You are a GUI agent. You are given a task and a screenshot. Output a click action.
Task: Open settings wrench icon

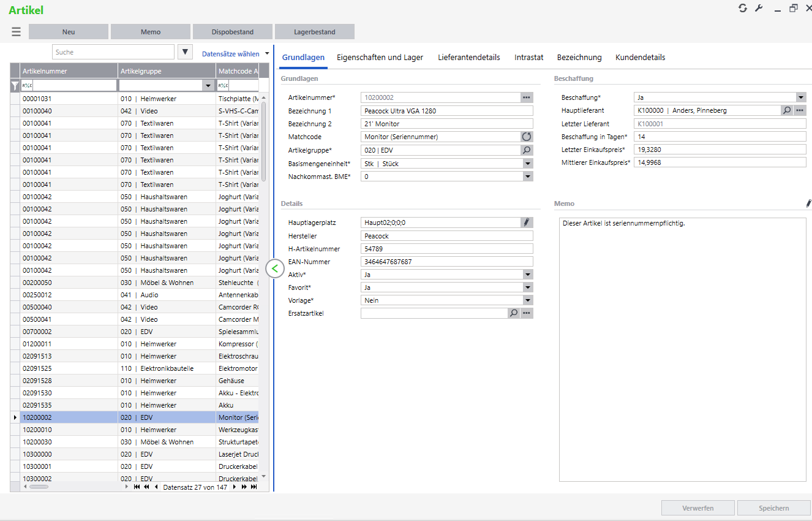point(759,8)
